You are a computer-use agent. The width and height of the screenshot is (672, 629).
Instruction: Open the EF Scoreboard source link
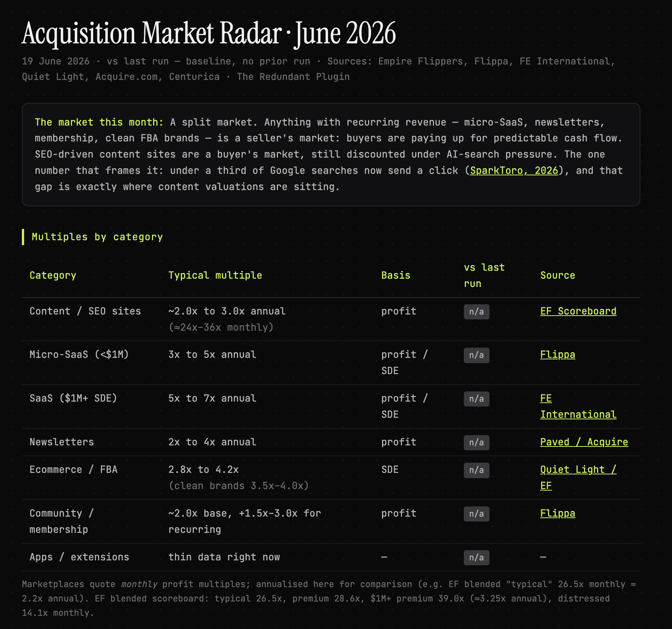coord(578,311)
